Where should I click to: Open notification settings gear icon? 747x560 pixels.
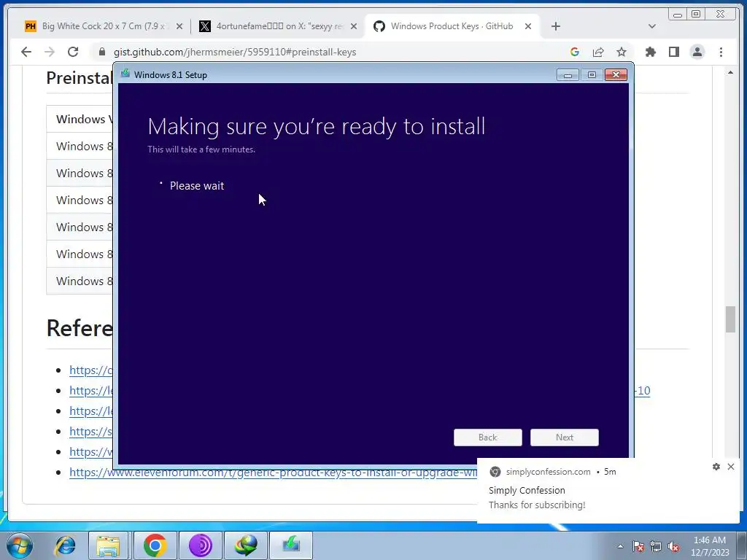pyautogui.click(x=716, y=467)
